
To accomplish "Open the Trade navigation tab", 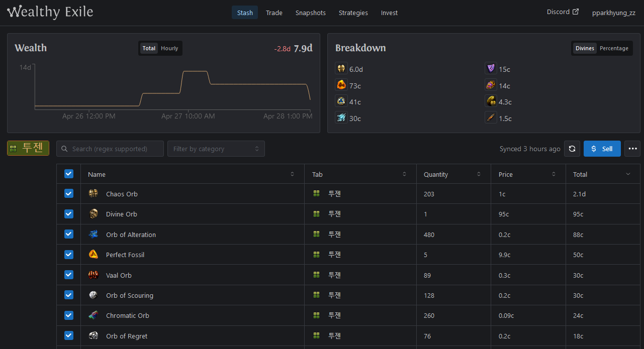I will pyautogui.click(x=274, y=13).
